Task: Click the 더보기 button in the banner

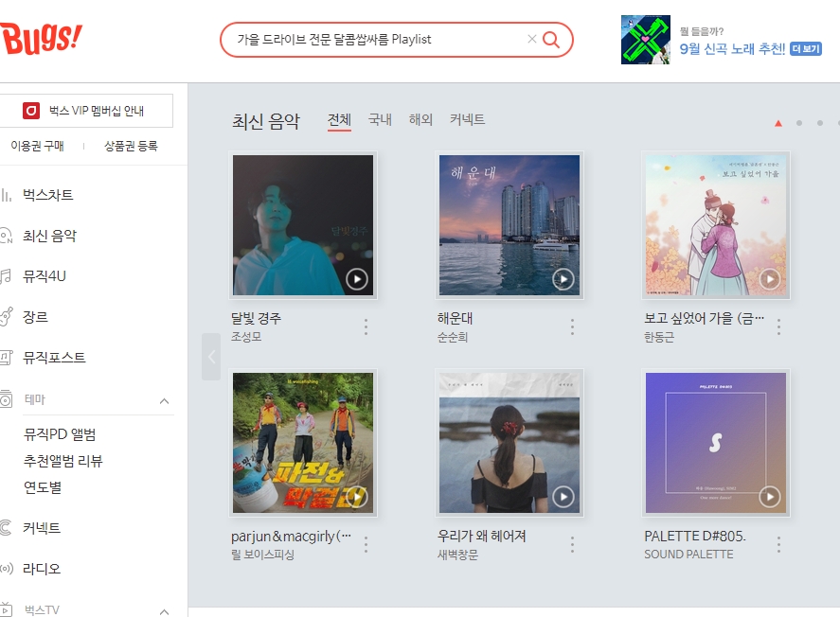Action: (x=806, y=48)
